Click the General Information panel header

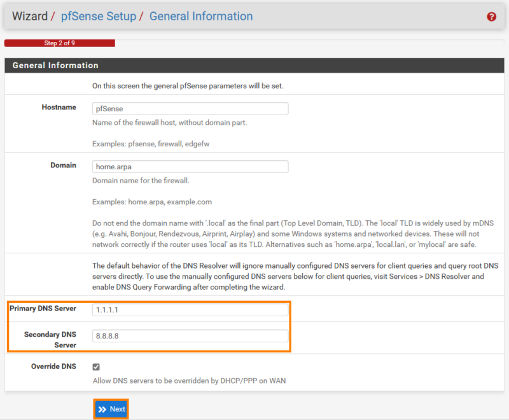[55, 66]
